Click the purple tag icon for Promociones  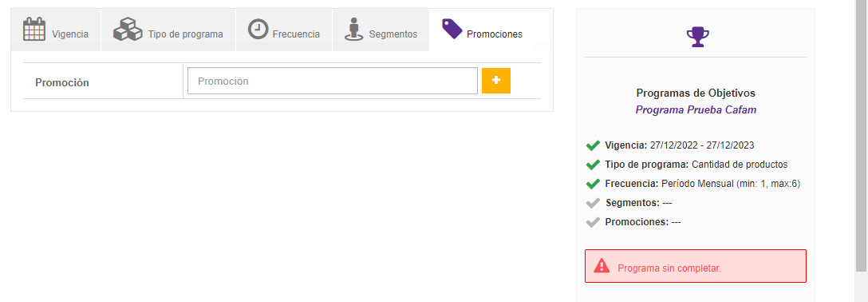click(x=452, y=28)
